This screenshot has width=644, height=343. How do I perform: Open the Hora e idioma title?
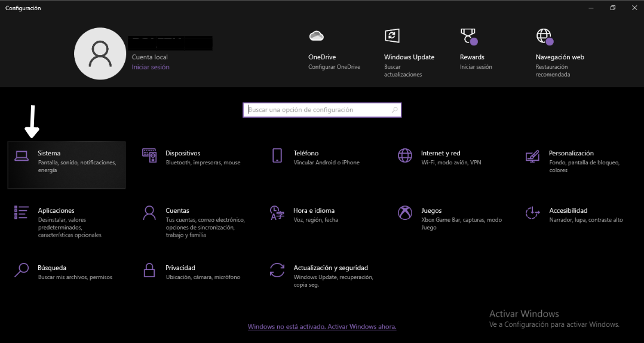pos(314,210)
